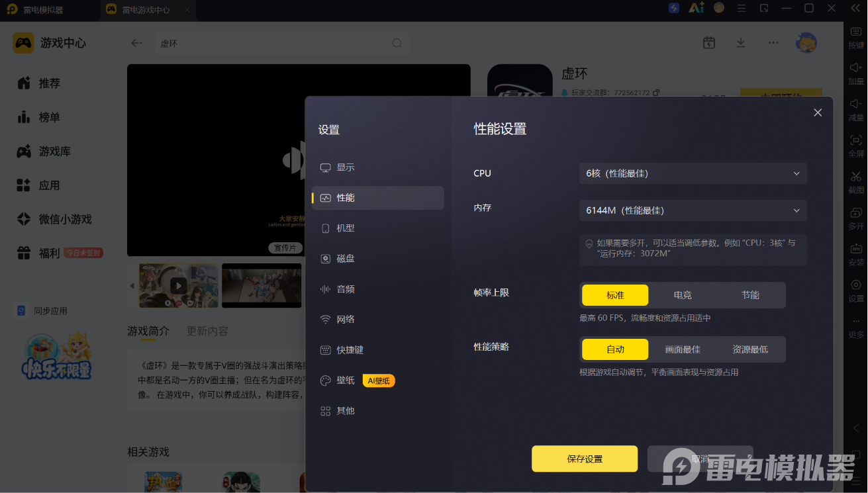Image resolution: width=868 pixels, height=493 pixels.
Task: Open 音频 audio settings category
Action: (378, 289)
